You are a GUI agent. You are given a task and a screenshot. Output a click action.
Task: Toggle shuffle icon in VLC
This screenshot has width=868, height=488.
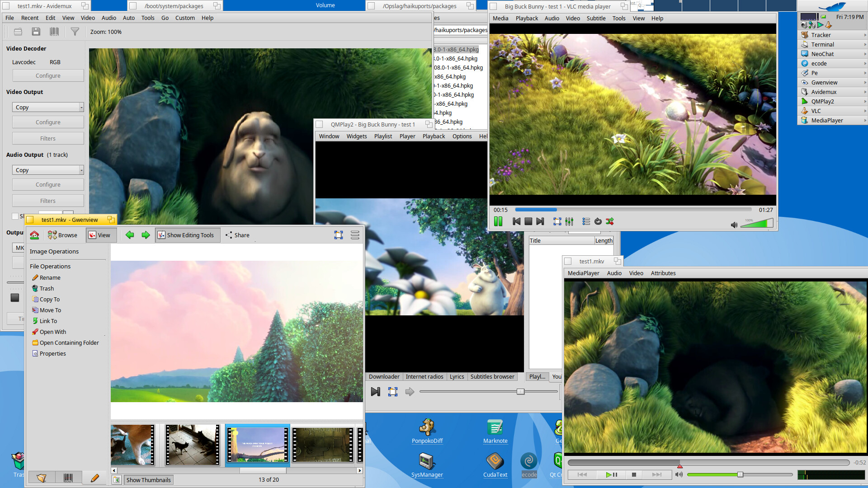(610, 221)
